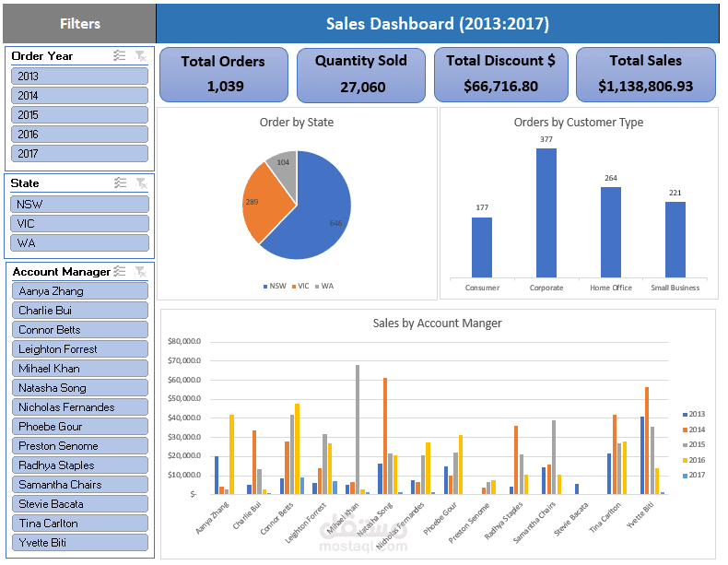The width and height of the screenshot is (728, 565).
Task: Click VIC legend entry under pie chart
Action: pyautogui.click(x=300, y=286)
